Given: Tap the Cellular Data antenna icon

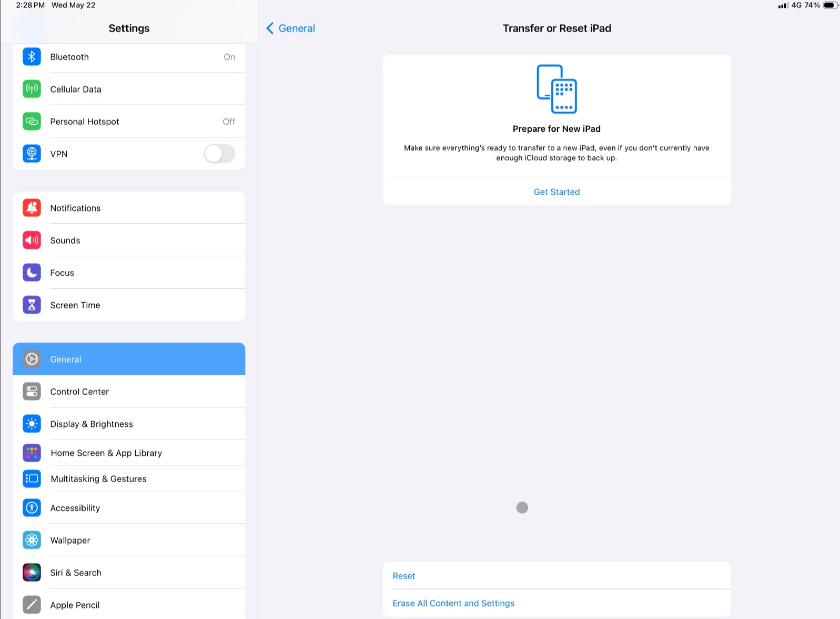Looking at the screenshot, I should pos(32,89).
